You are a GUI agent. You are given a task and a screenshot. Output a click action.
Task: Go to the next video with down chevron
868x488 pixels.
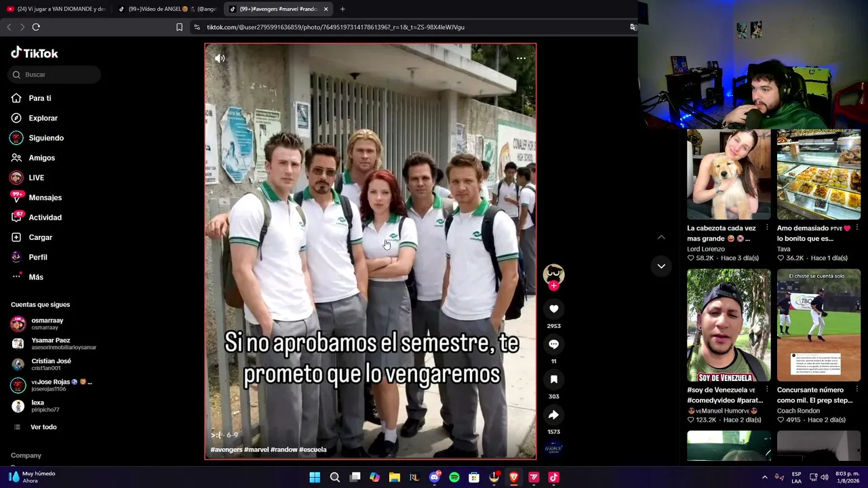coord(661,266)
